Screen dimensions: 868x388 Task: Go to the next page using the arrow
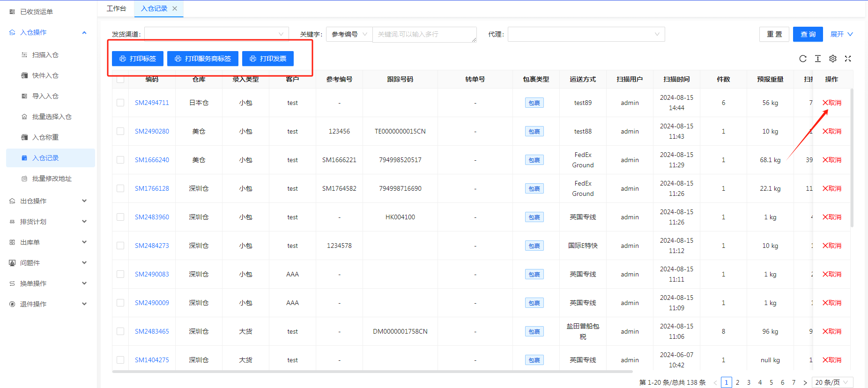point(805,382)
